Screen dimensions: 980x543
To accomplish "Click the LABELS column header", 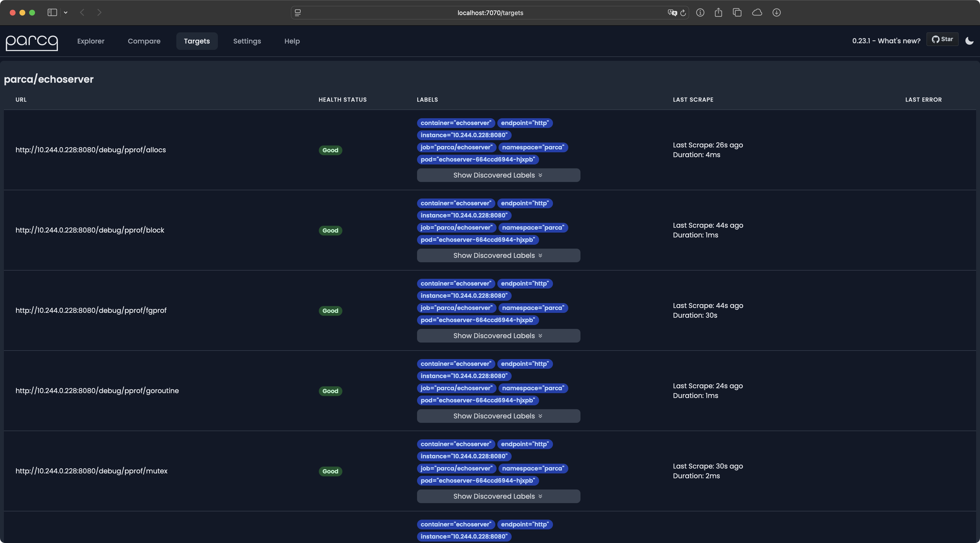I will pyautogui.click(x=427, y=100).
